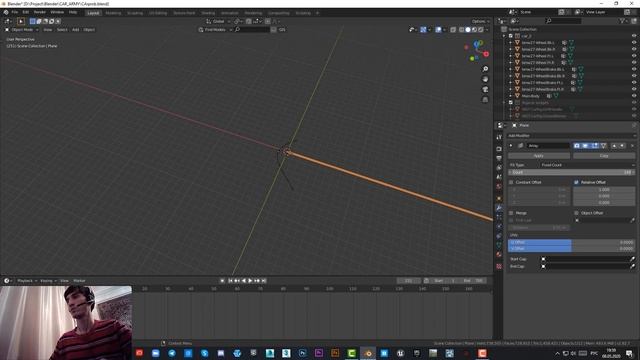Viewport: 640px width, 360px height.
Task: Select rendered viewport shading mode icon
Action: (x=480, y=29)
